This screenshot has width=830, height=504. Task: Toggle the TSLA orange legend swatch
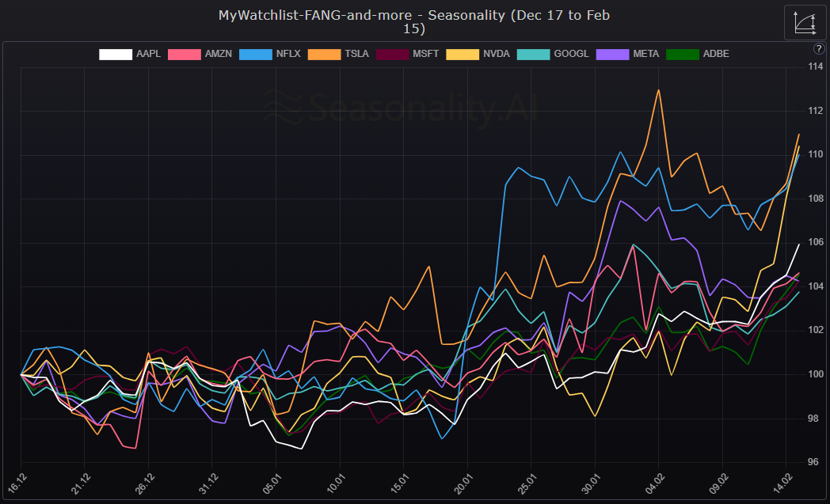click(x=324, y=54)
